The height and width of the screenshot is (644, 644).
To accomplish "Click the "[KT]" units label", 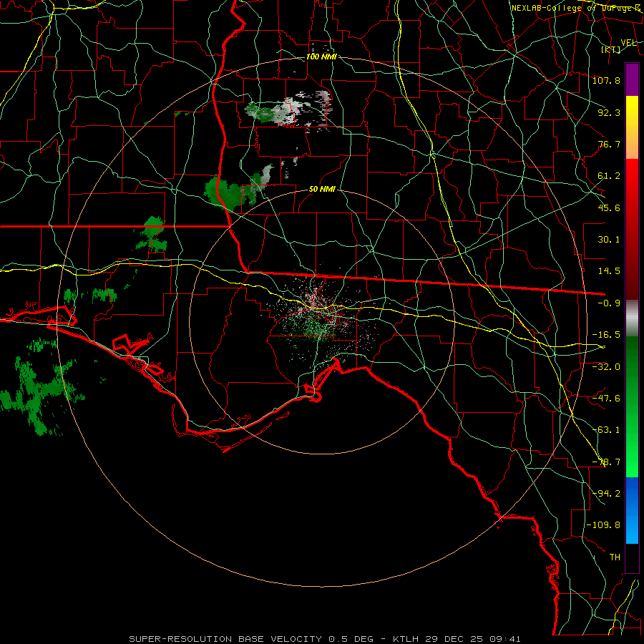I will coord(611,49).
